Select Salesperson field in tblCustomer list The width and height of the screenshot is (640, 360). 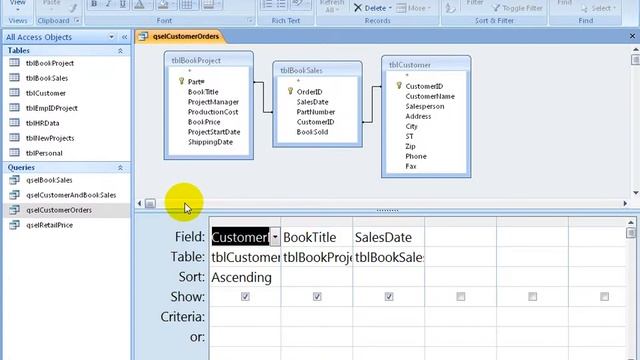click(x=425, y=106)
